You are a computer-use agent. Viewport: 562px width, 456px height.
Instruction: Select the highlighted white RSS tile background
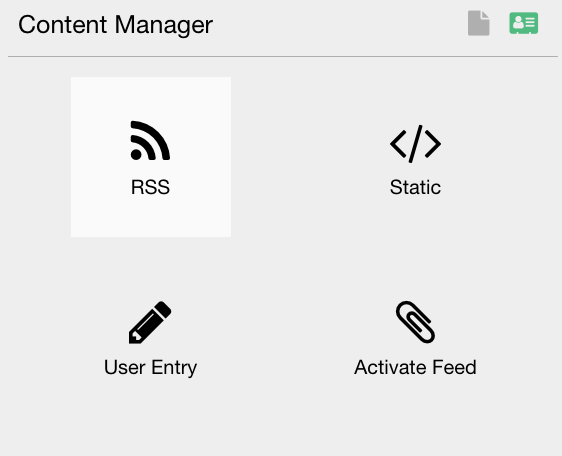(x=151, y=157)
